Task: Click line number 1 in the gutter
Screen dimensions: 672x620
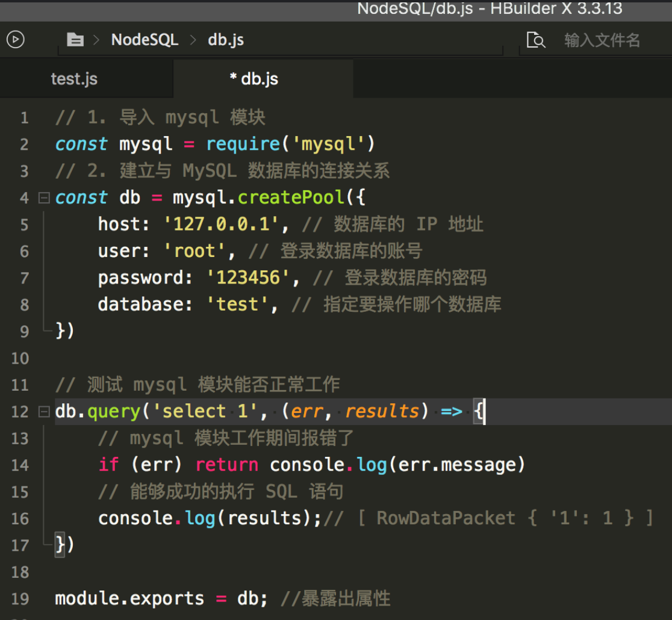Action: 25,118
